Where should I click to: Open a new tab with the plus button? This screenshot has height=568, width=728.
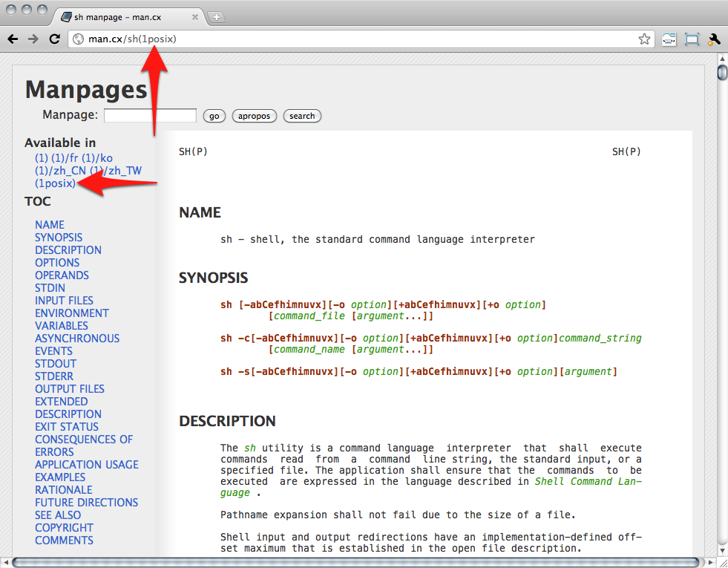(x=217, y=16)
